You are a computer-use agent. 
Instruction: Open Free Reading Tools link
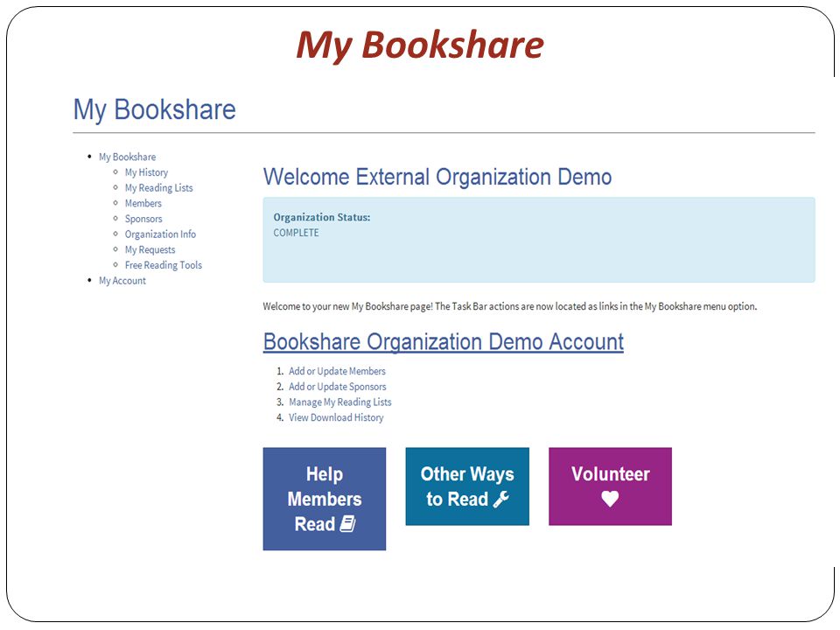coord(164,265)
